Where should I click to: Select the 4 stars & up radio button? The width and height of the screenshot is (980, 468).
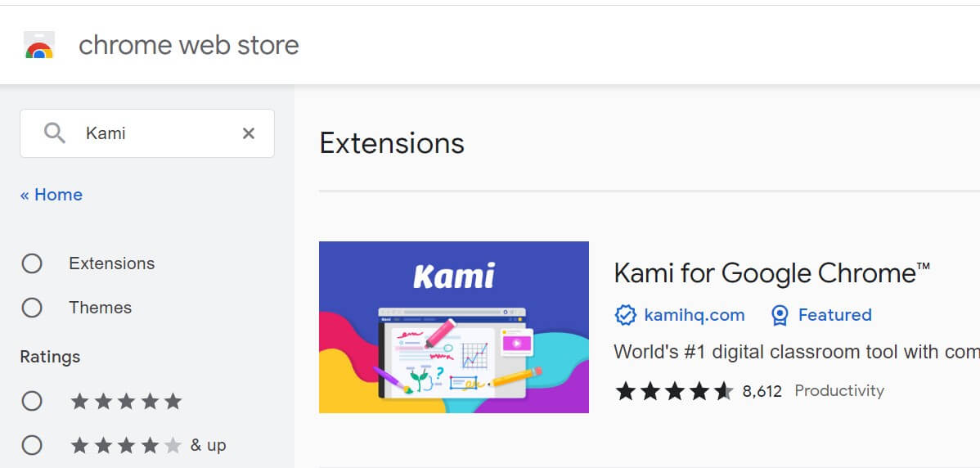32,446
